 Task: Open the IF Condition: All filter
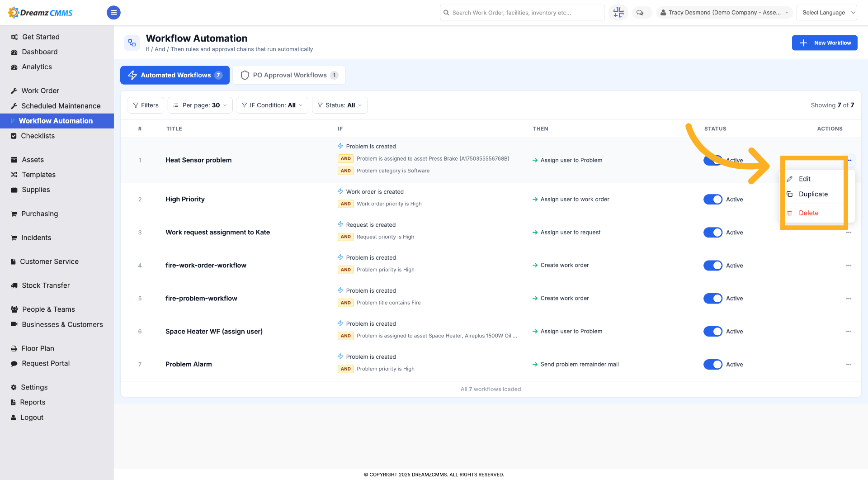tap(272, 105)
